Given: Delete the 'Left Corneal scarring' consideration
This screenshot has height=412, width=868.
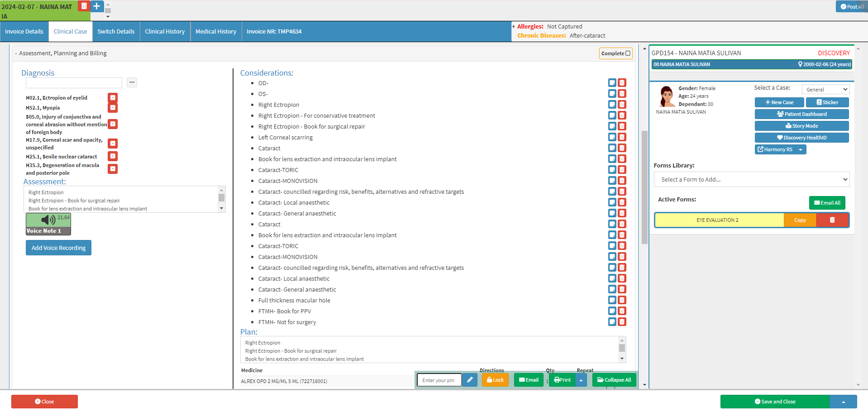Looking at the screenshot, I should [x=622, y=137].
